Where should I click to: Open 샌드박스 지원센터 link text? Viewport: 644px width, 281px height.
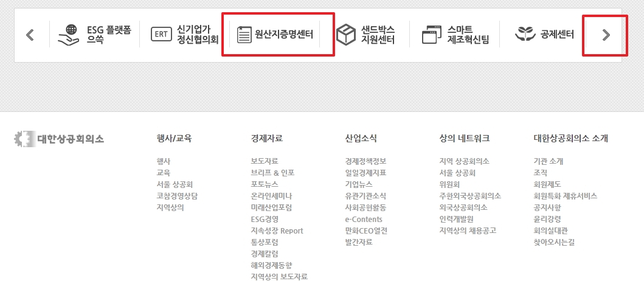378,35
